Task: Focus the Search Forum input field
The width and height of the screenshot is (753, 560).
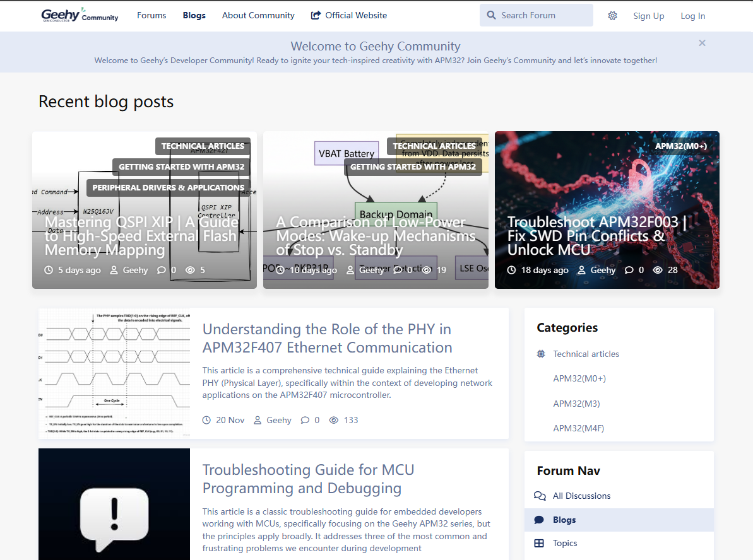Action: click(543, 15)
